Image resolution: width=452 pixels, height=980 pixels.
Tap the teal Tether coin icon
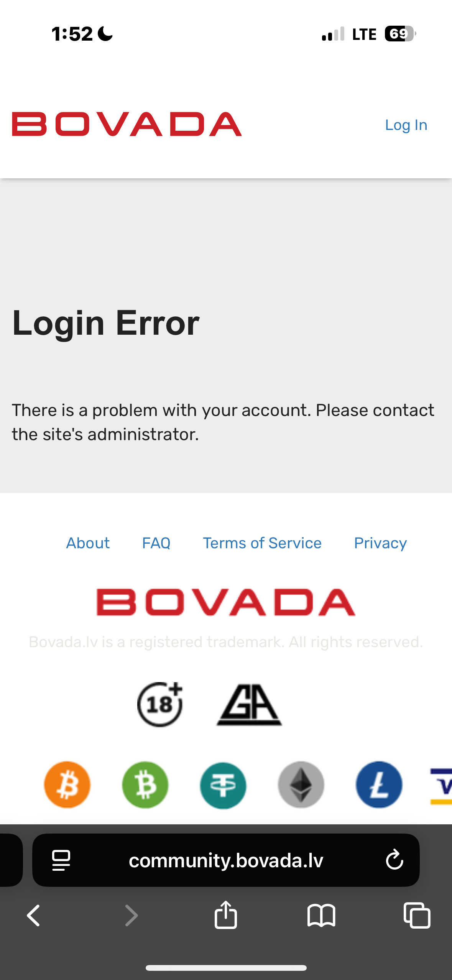coord(223,785)
